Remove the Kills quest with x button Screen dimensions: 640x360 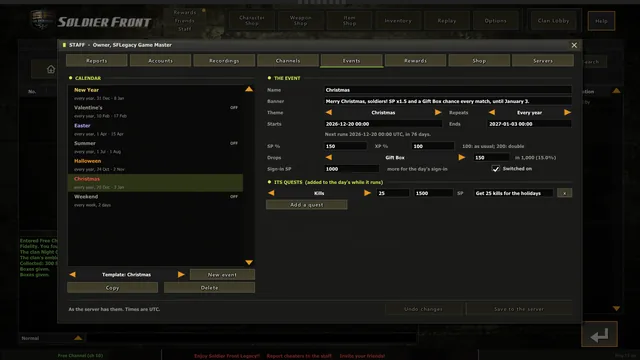click(x=564, y=193)
